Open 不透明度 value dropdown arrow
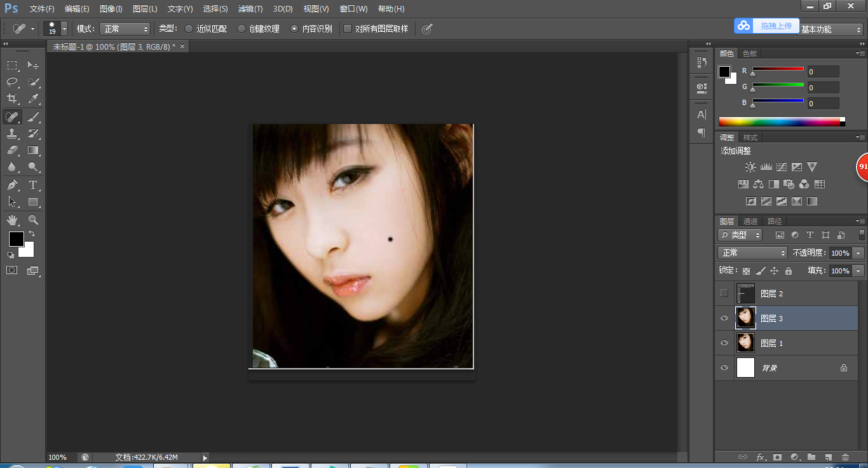868x468 pixels. click(x=858, y=253)
